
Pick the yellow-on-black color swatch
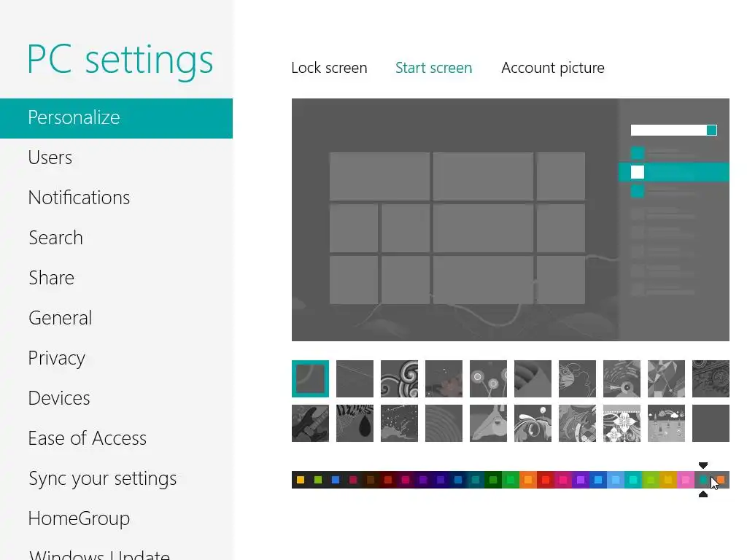point(300,480)
